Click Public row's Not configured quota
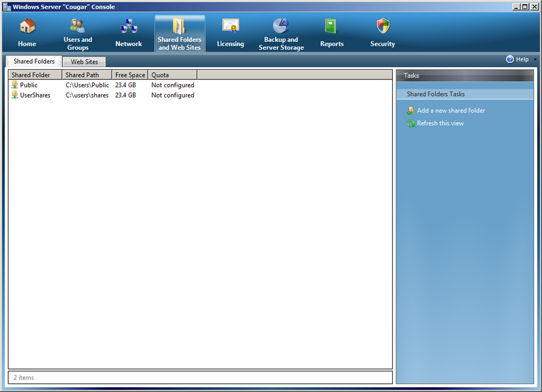 [173, 85]
